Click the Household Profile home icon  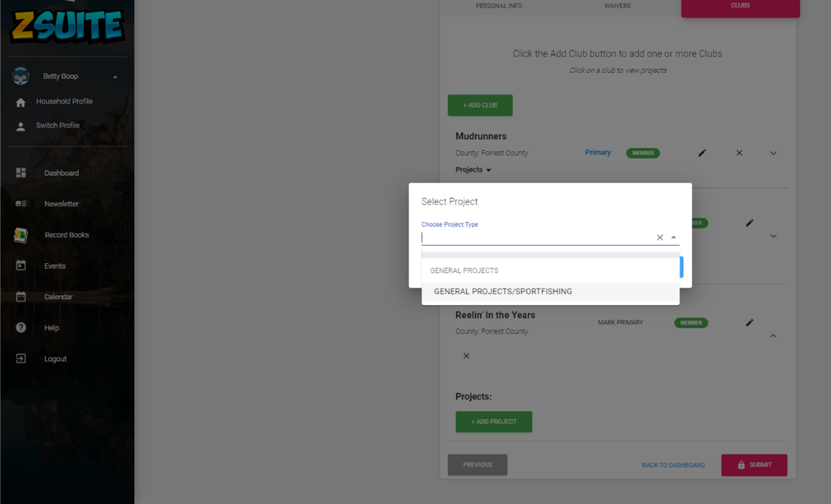click(x=21, y=102)
